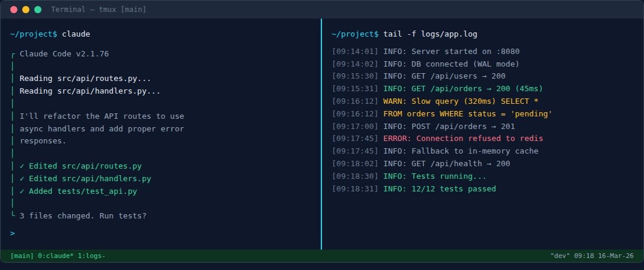Click the '~/project$' prompt in right pane
The image size is (644, 270).
[355, 34]
